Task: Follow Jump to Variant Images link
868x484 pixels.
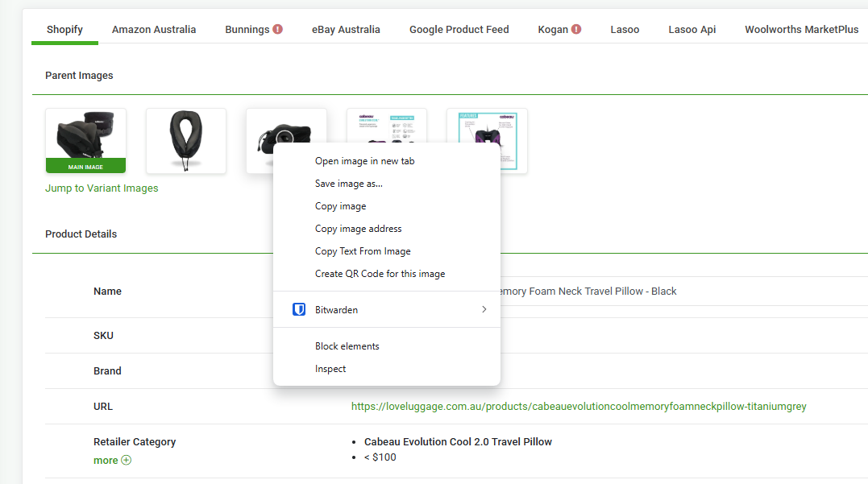Action: (102, 188)
